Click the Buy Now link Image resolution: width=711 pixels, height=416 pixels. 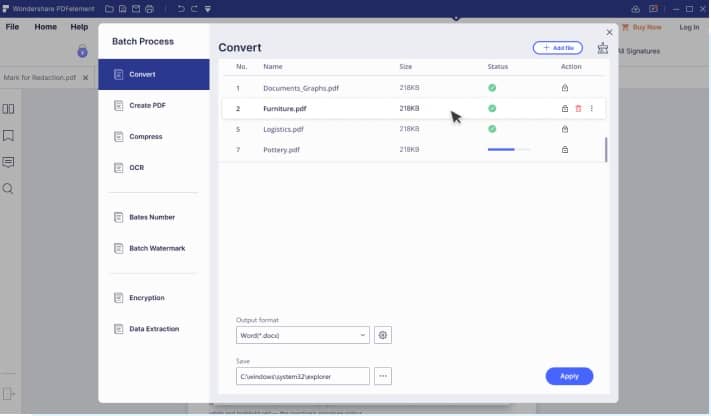[x=642, y=27]
